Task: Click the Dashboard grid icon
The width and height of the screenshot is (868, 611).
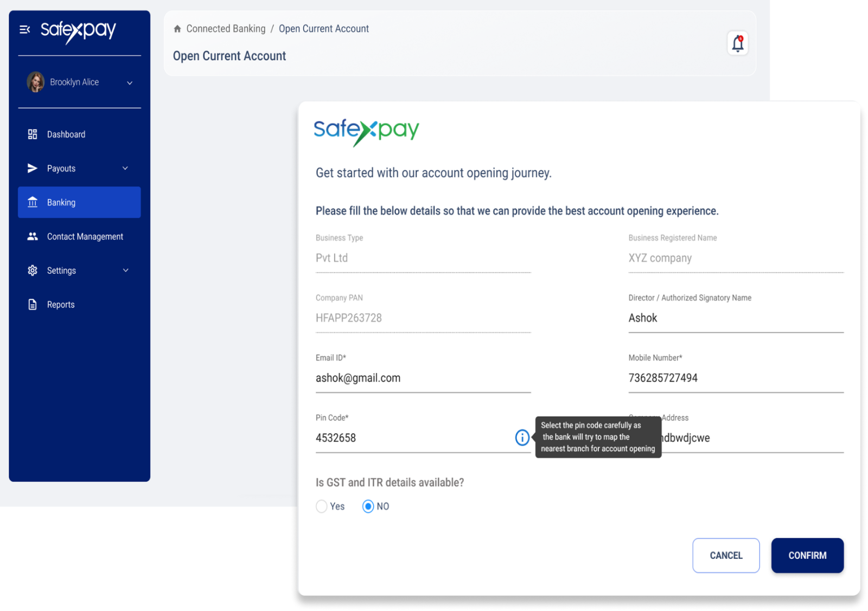Action: click(33, 134)
